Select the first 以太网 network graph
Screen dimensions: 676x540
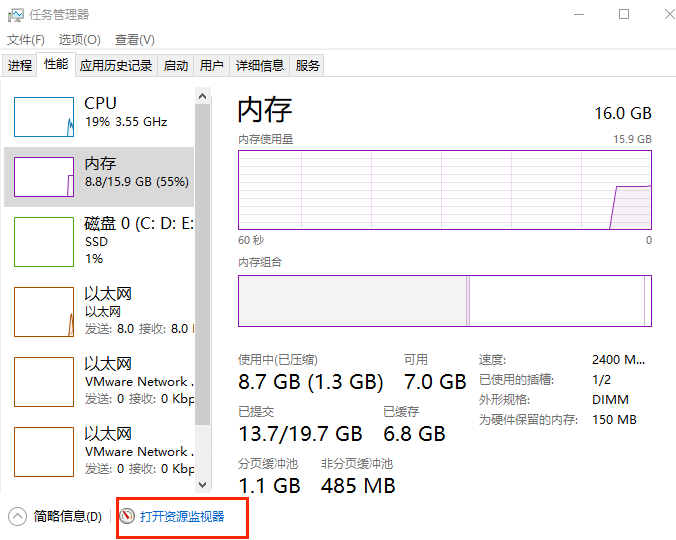click(x=43, y=311)
